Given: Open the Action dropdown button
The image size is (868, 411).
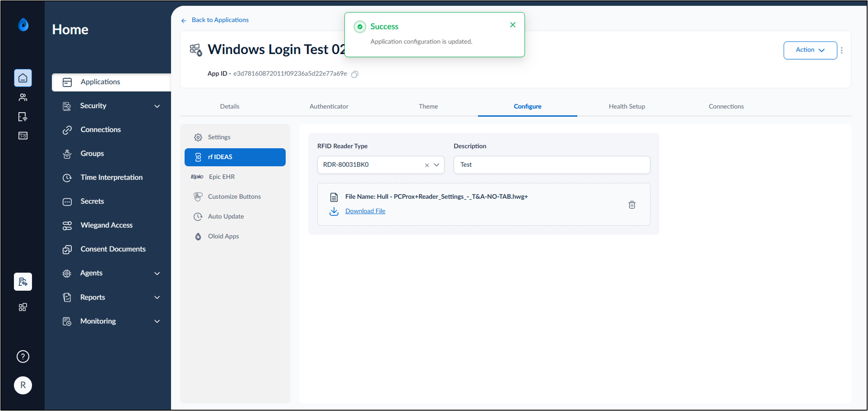Looking at the screenshot, I should 810,50.
